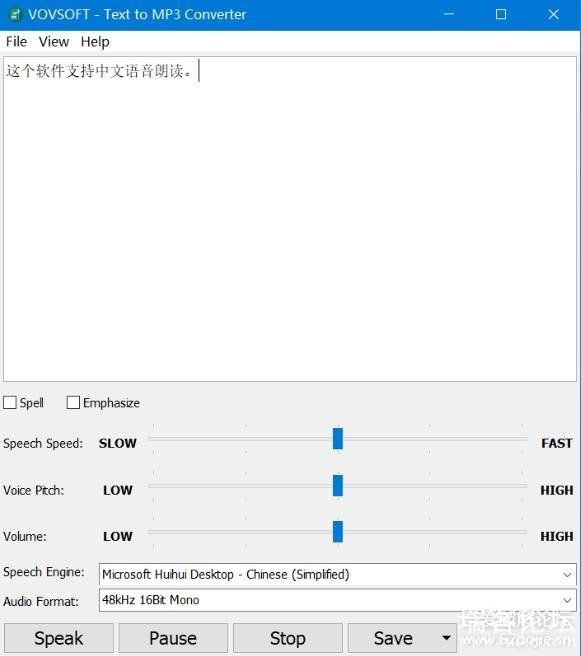Viewport: 581px width, 656px height.
Task: Open the View menu
Action: (54, 42)
